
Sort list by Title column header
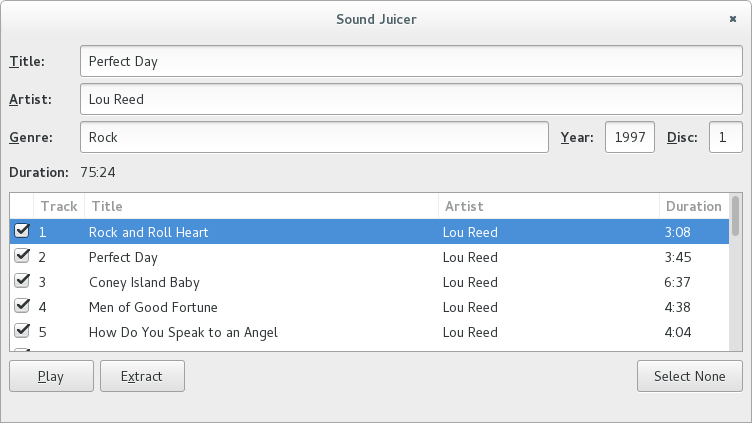tap(260, 206)
